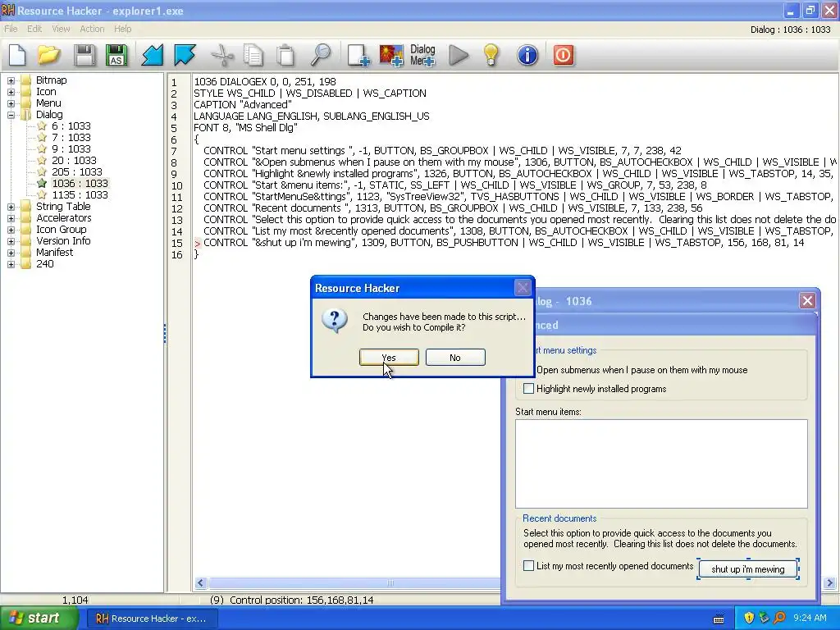This screenshot has height=630, width=840.
Task: Click the New blank script icon
Action: [x=17, y=55]
